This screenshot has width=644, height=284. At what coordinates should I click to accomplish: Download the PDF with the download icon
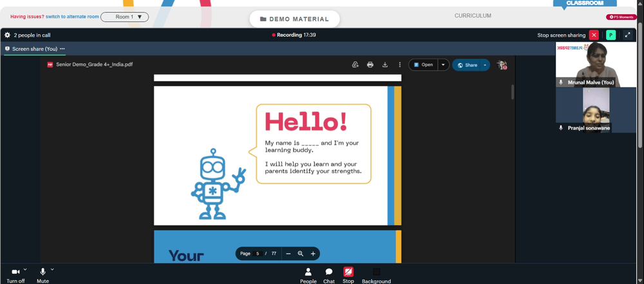(385, 65)
